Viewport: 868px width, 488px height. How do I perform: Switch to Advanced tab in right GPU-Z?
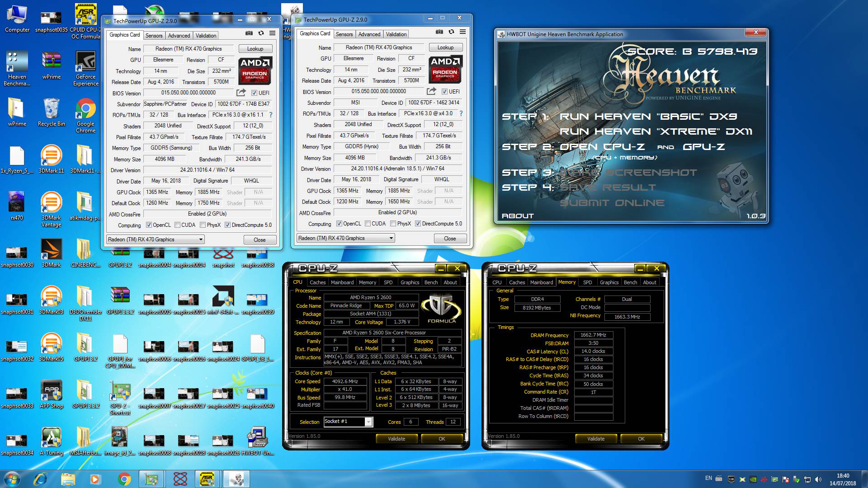369,34
